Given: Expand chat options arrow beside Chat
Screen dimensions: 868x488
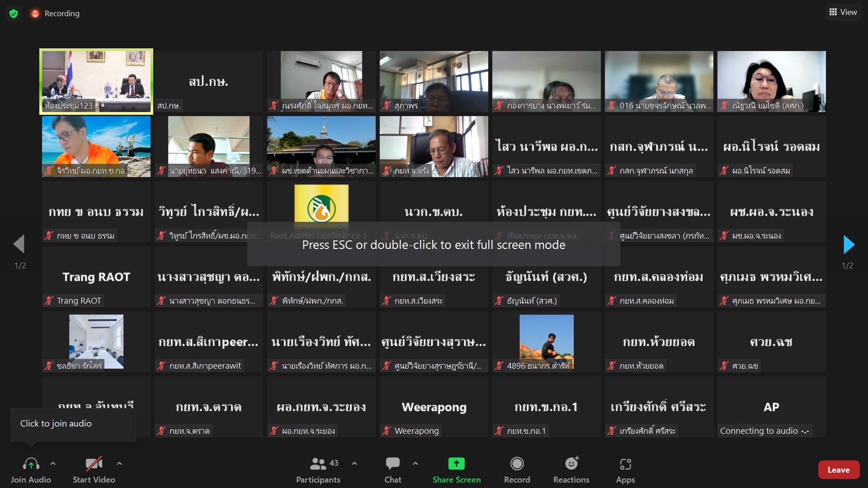Looking at the screenshot, I should click(x=415, y=464).
